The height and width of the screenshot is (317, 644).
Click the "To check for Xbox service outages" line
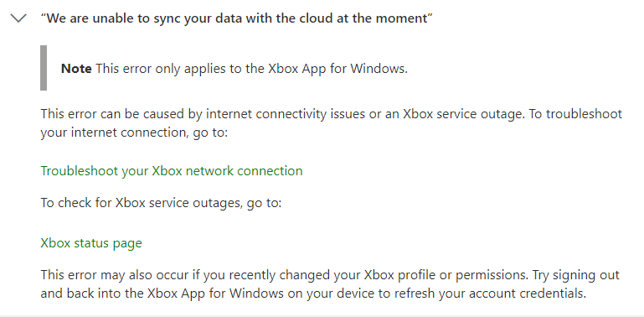(161, 203)
